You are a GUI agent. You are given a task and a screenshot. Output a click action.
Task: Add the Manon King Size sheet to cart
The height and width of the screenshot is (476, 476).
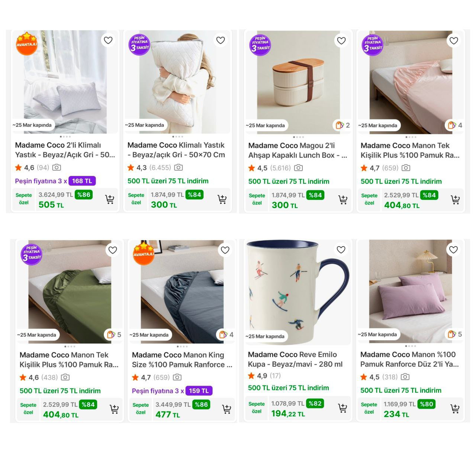coord(226,409)
